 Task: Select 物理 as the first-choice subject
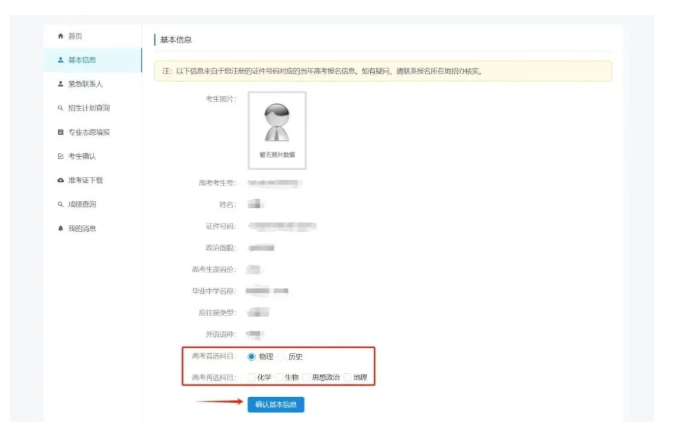[250, 356]
